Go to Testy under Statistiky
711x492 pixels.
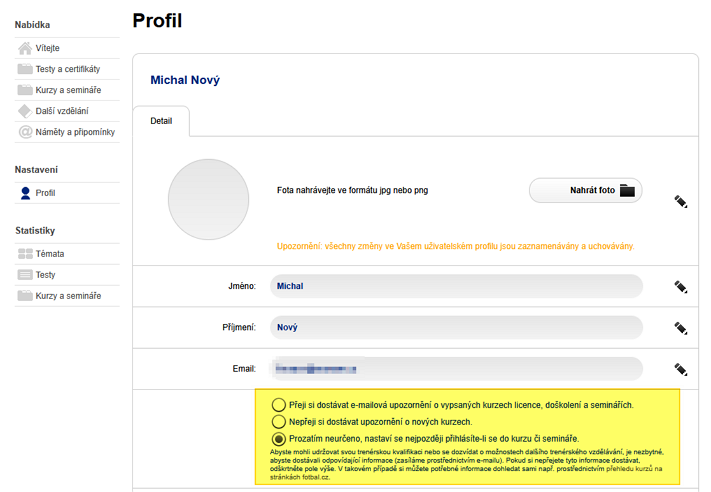pos(45,275)
